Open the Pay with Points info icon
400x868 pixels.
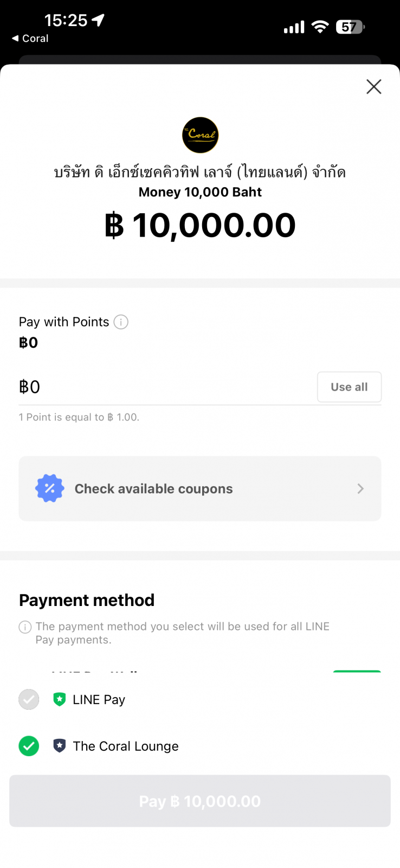121,322
